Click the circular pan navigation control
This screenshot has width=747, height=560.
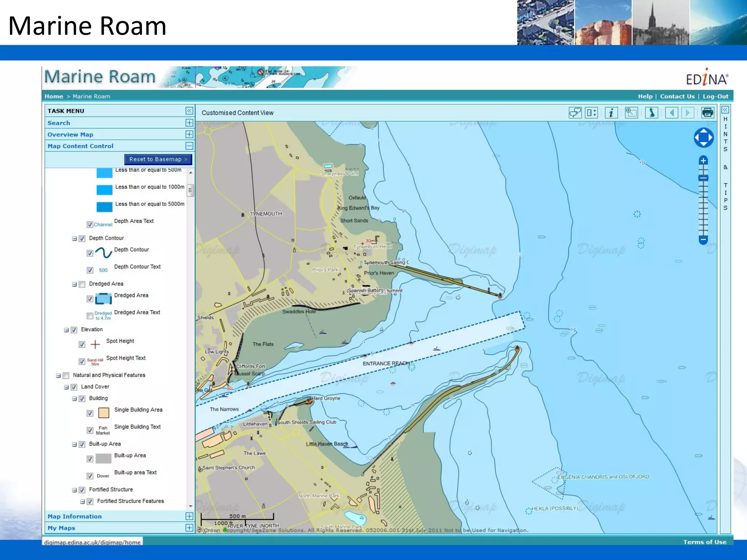click(x=704, y=137)
